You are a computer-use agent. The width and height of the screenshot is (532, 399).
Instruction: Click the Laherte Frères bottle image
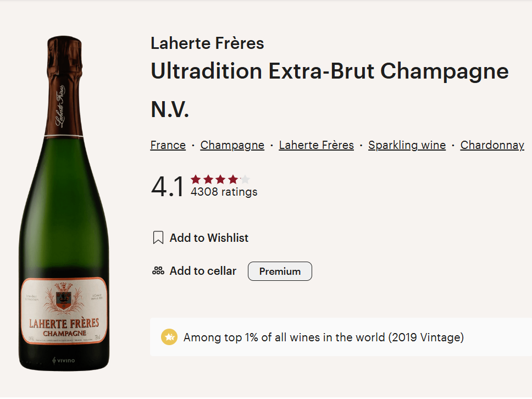pyautogui.click(x=64, y=203)
